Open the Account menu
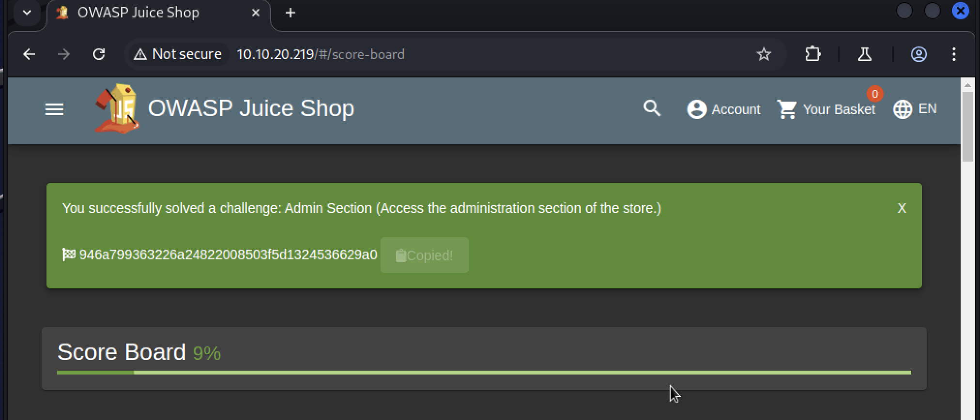The width and height of the screenshot is (980, 420). tap(724, 109)
